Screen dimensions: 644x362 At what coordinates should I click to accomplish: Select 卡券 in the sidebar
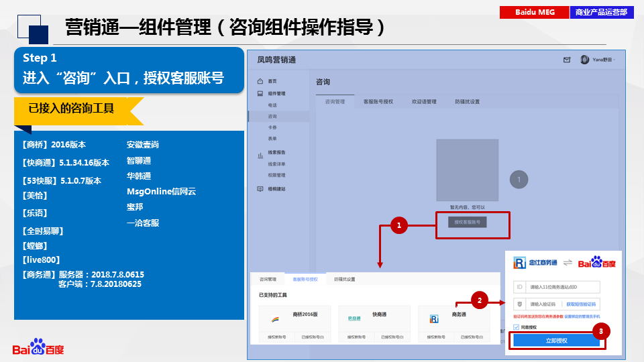272,127
